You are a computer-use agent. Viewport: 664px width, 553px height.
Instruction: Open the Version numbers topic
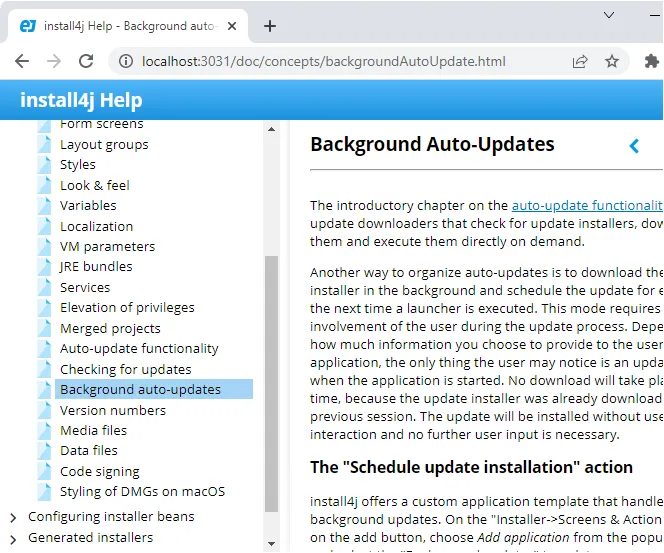tap(113, 410)
